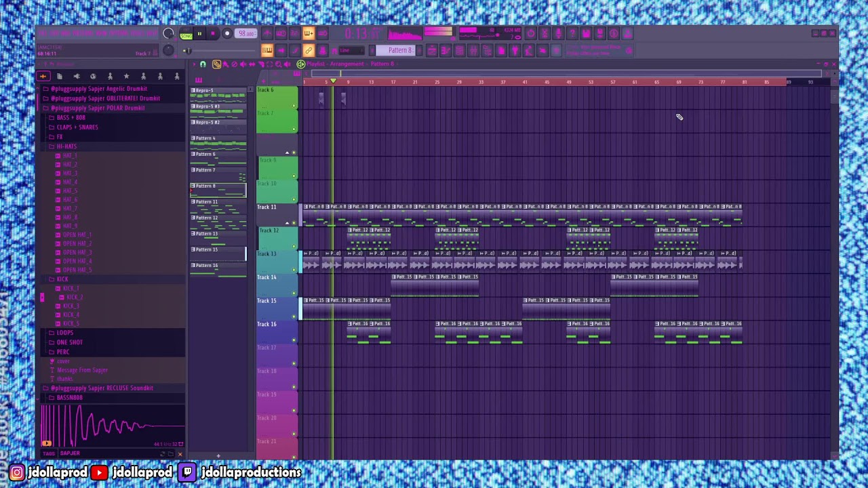The width and height of the screenshot is (868, 488).
Task: Expand the Angelic Drumkit folder
Action: tap(99, 89)
